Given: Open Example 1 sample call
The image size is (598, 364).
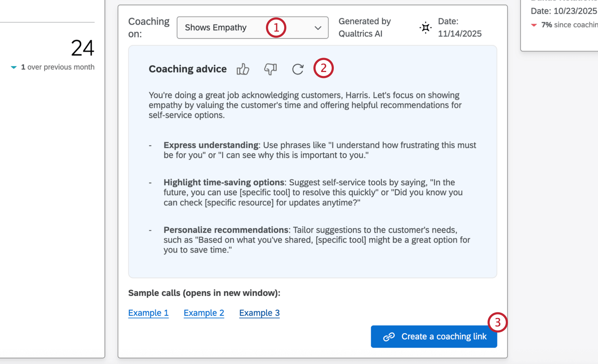Looking at the screenshot, I should (148, 313).
